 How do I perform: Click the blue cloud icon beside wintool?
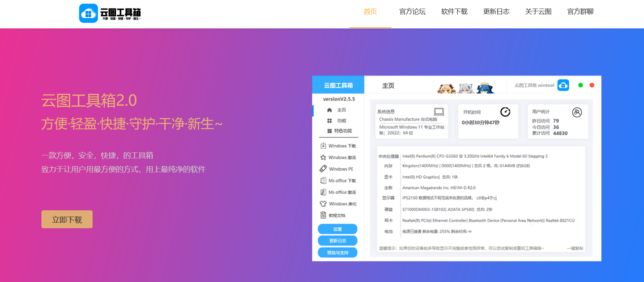point(563,85)
